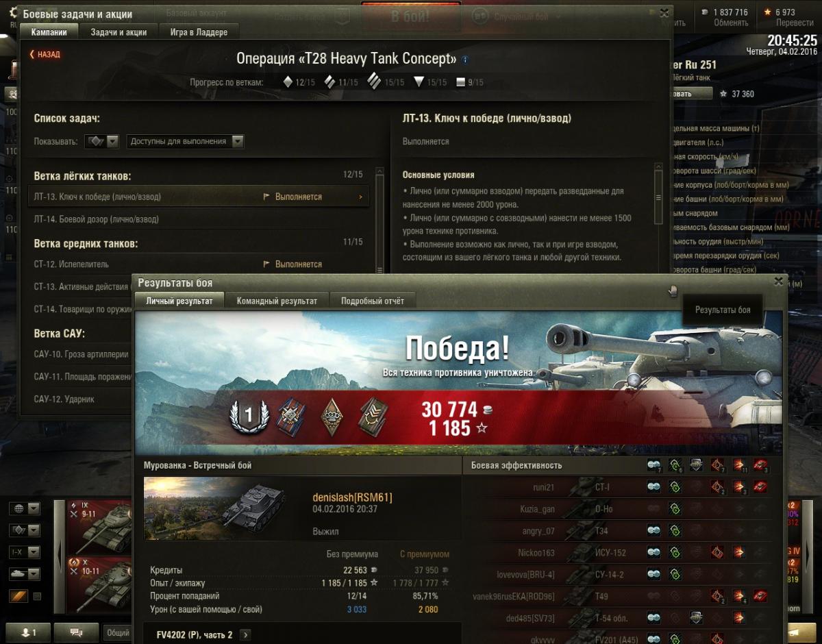Click the kills icon in Боевая эффективность header
The height and width of the screenshot is (644, 822).
[x=760, y=466]
